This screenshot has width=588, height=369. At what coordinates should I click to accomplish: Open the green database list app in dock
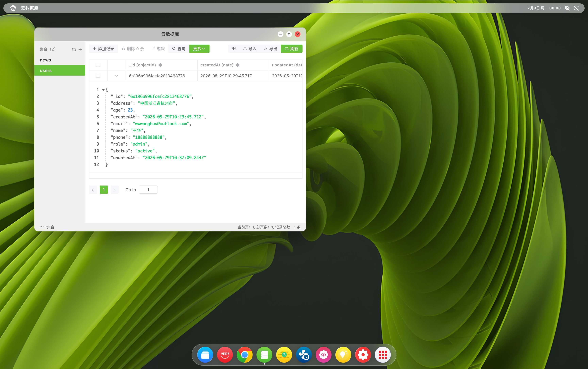[264, 355]
